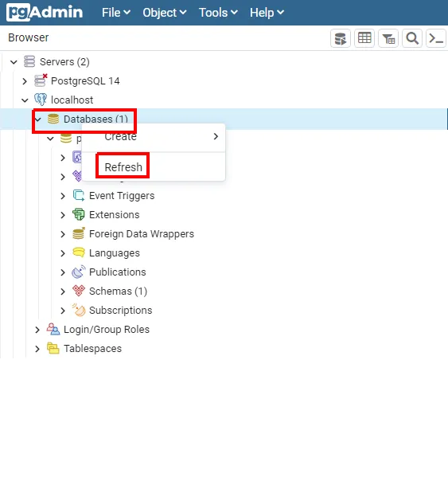Select the Servers (2) tree label

coord(64,61)
